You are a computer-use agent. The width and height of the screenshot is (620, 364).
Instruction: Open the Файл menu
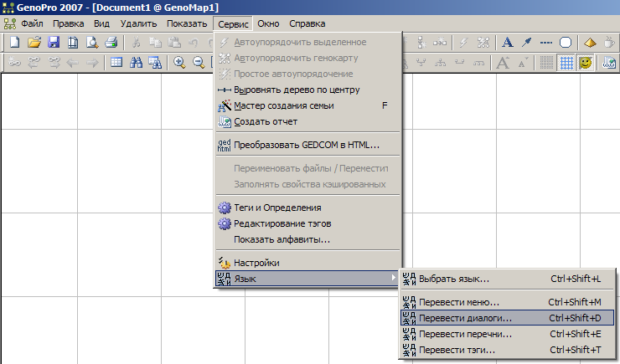[x=32, y=23]
